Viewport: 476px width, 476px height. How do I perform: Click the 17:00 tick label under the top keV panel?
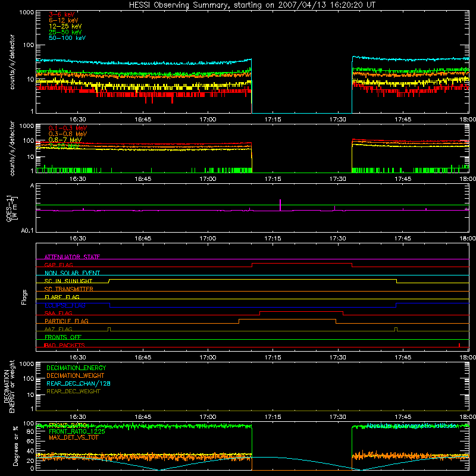tap(208, 120)
